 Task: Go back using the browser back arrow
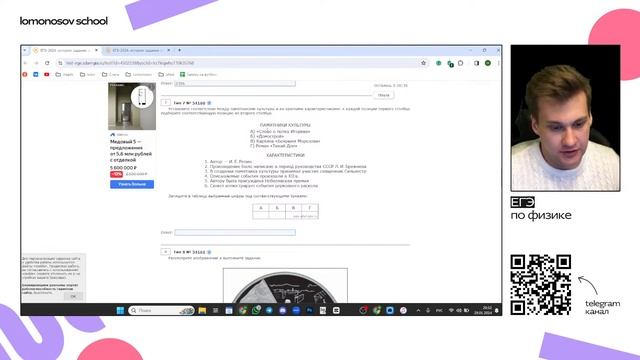(25, 63)
